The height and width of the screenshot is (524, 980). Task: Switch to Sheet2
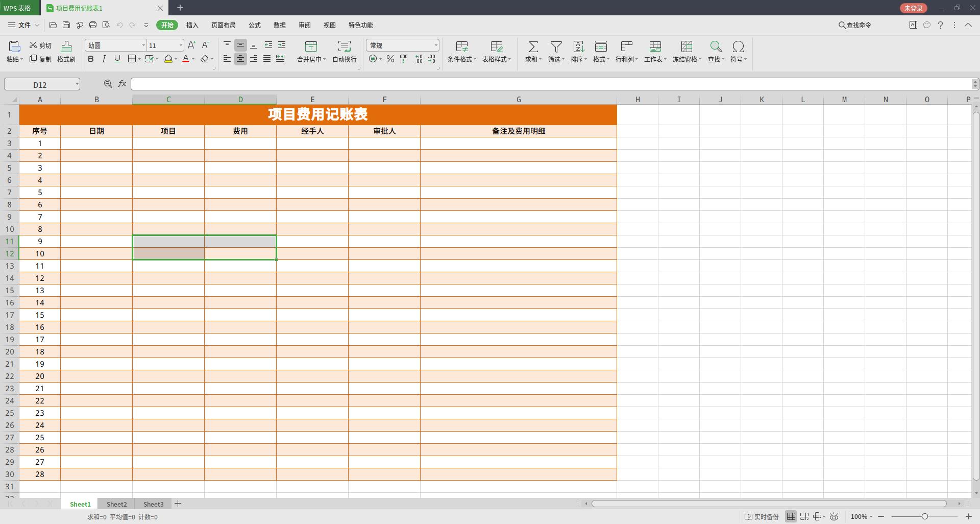[116, 504]
